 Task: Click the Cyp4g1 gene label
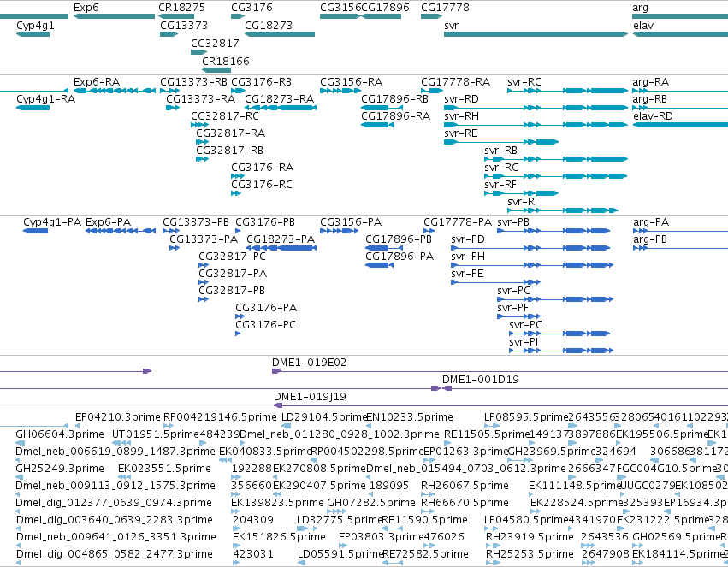pyautogui.click(x=35, y=26)
